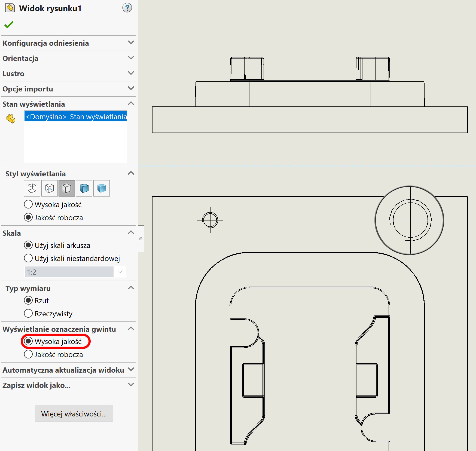Expand the Orientacja section
The height and width of the screenshot is (451, 476).
131,58
